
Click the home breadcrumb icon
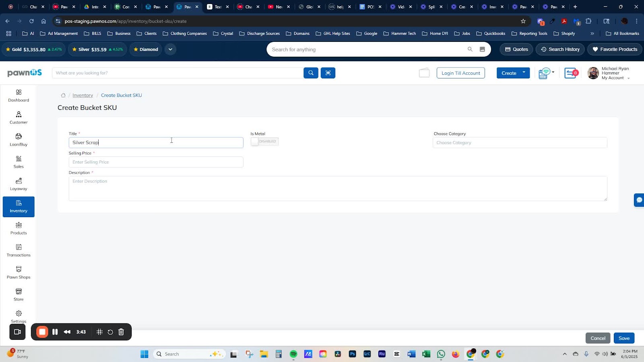click(x=63, y=95)
